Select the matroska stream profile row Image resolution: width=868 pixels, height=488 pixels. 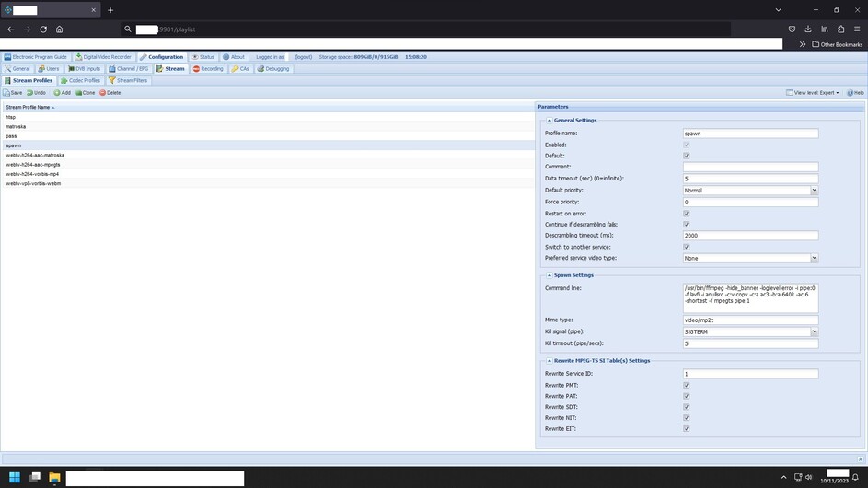point(268,126)
